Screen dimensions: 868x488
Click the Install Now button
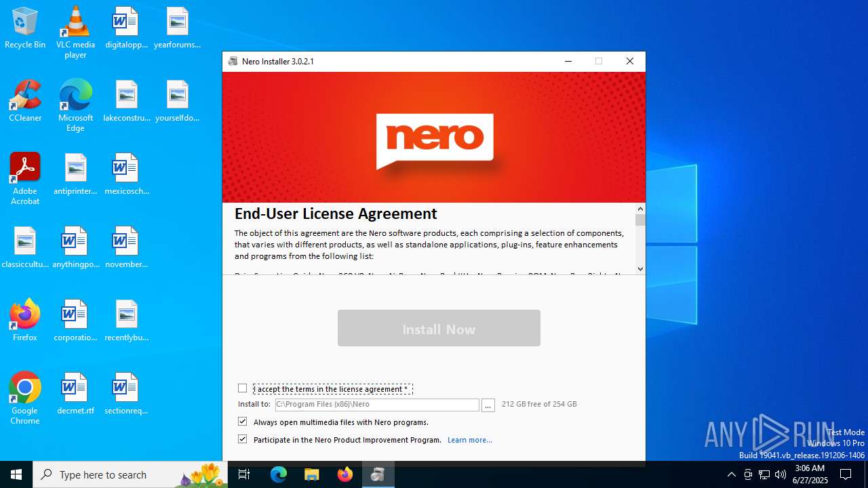click(x=439, y=328)
